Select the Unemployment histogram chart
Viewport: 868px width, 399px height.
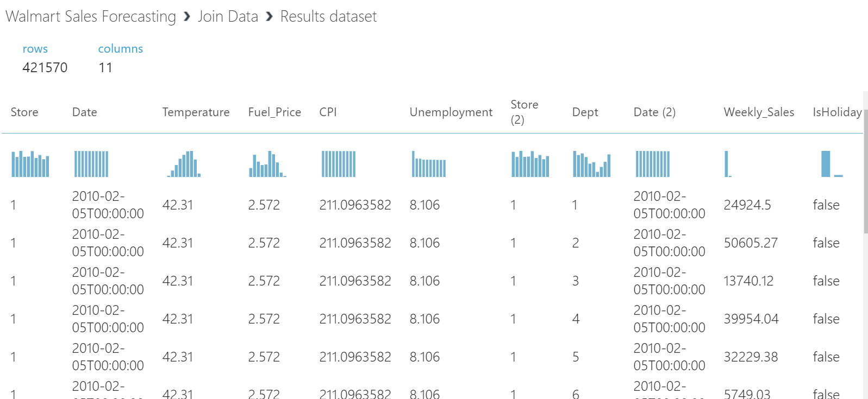click(429, 164)
